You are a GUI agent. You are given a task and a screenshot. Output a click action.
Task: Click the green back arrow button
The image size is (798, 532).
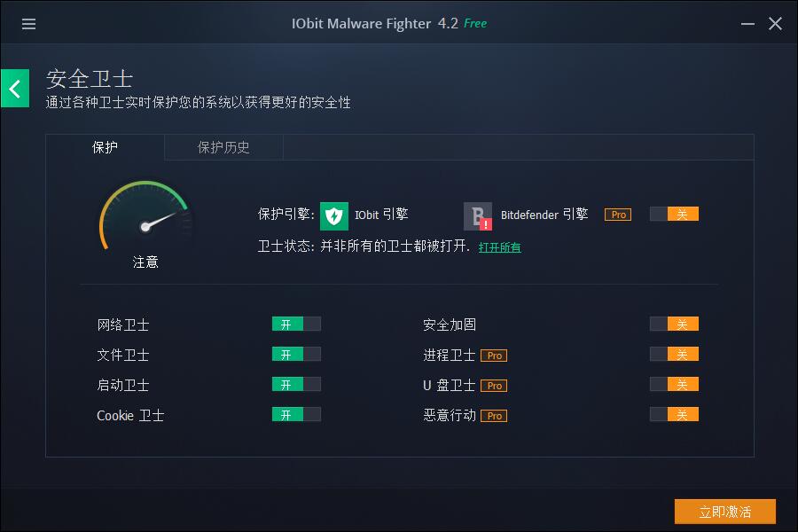tap(15, 89)
